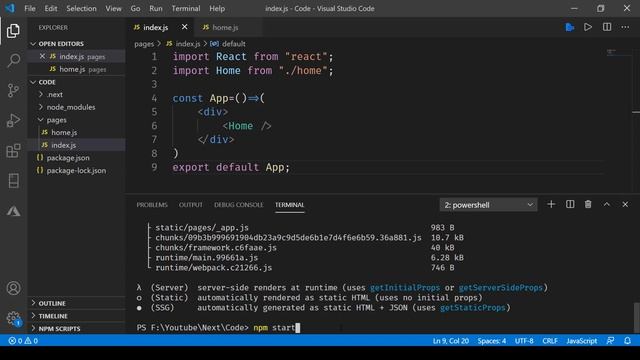Click the JavaScript language mode

[x=582, y=341]
